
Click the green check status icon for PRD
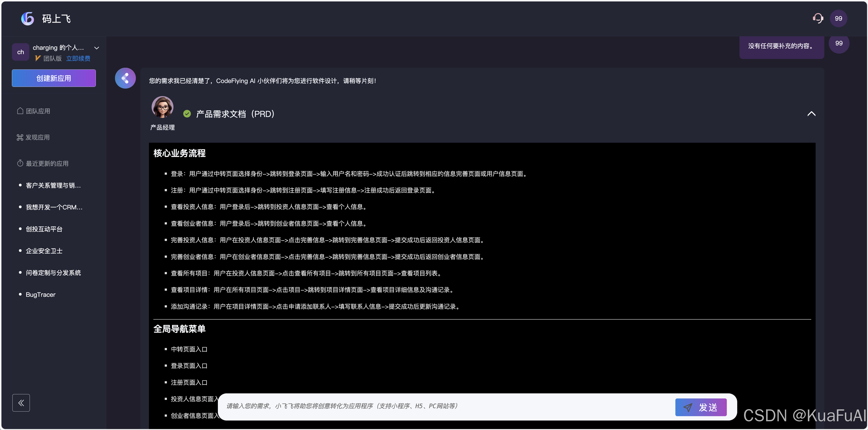pos(187,114)
